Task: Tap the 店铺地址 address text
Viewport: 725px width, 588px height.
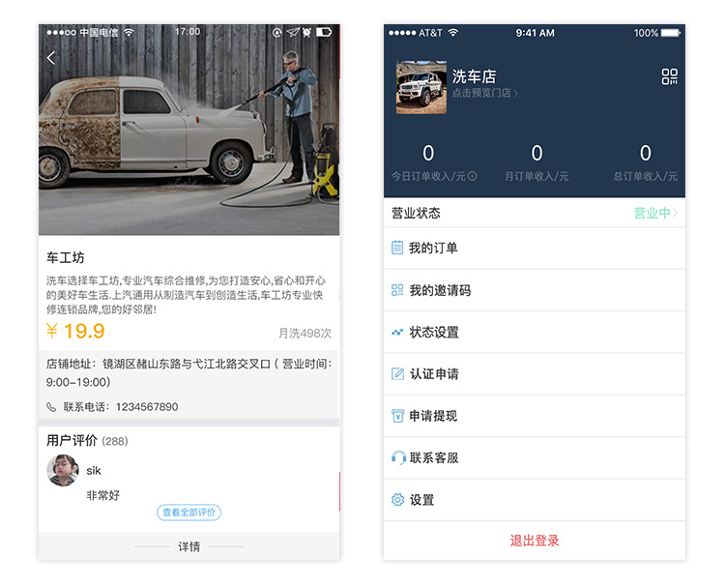Action: point(189,373)
